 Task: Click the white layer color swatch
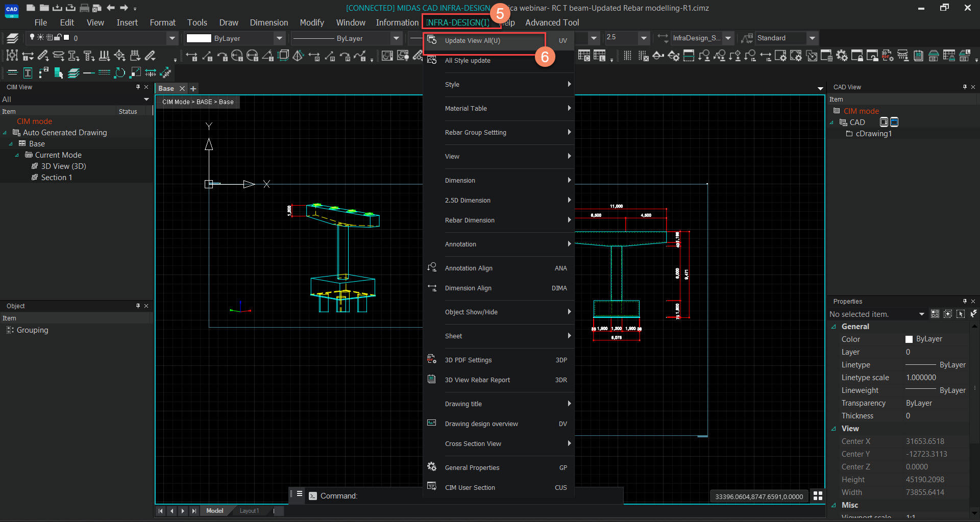coord(66,37)
